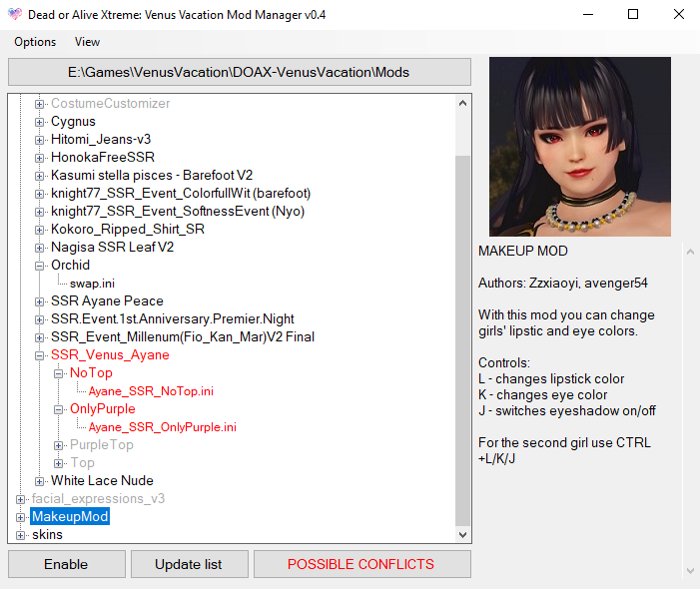Expand knight77 SoftnessEvent Nyo node
This screenshot has width=700, height=589.
[39, 212]
